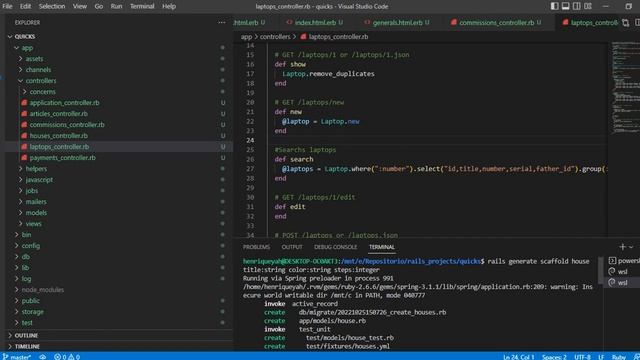
Task: Open File menu
Action: pos(7,6)
